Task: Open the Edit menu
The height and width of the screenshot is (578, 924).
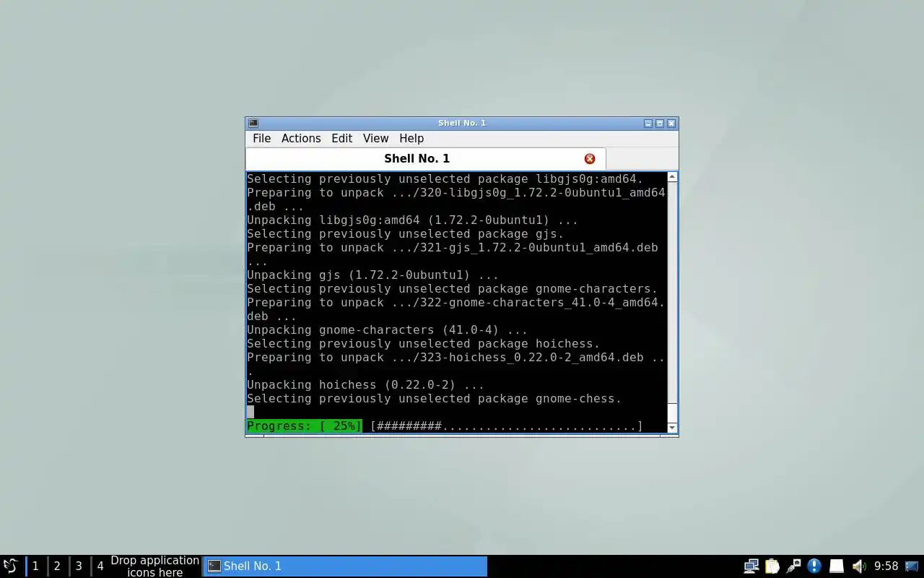Action: 341,138
